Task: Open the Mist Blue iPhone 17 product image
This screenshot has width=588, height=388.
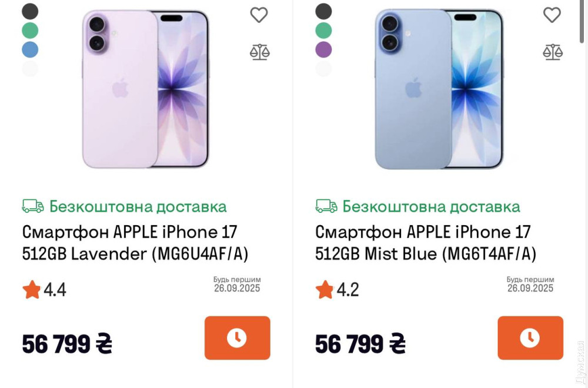Action: pos(439,89)
